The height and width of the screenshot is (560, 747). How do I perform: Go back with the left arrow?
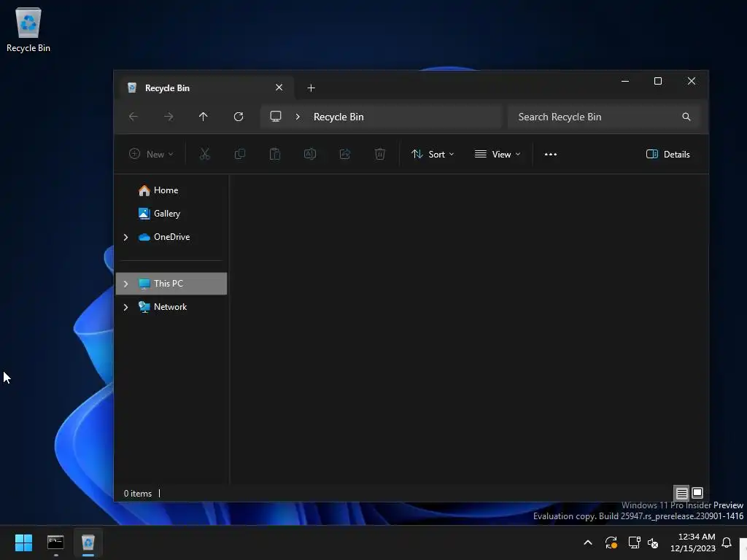pos(133,117)
